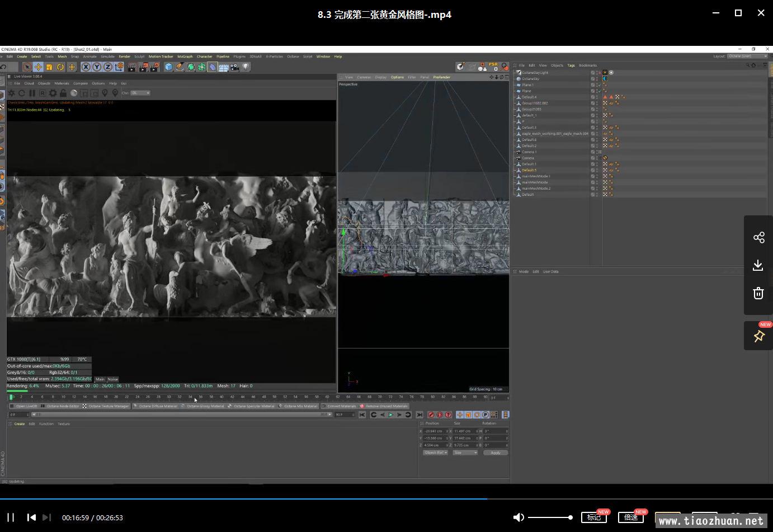Restart the render in Live Viewer toolbar
This screenshot has height=532, width=773.
[22, 93]
